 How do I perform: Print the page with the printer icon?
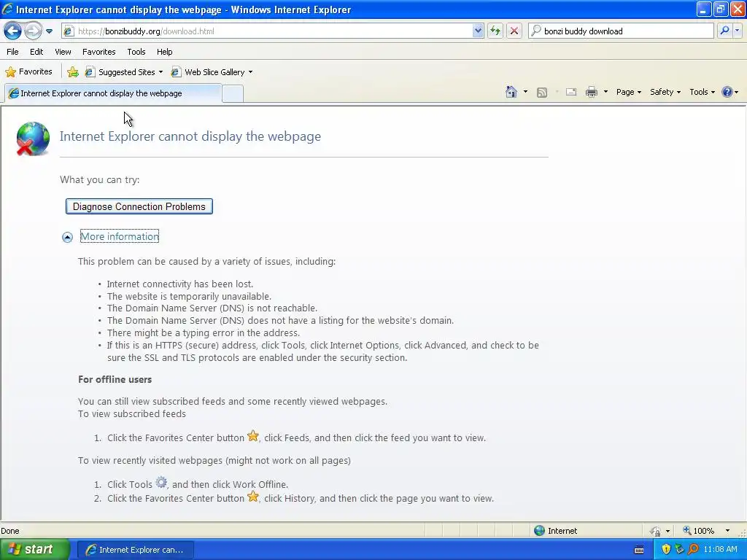pos(591,92)
